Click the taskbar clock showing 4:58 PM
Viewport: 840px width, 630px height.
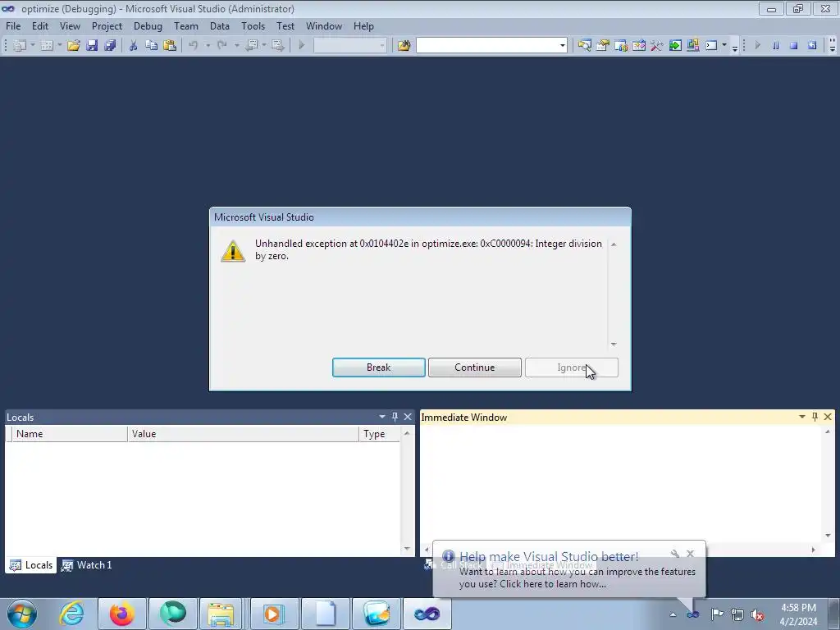[798, 614]
